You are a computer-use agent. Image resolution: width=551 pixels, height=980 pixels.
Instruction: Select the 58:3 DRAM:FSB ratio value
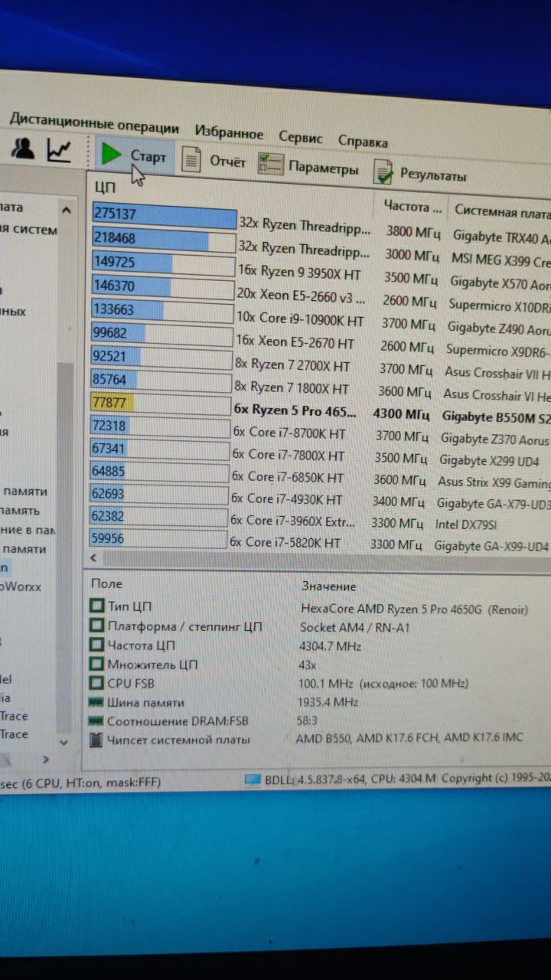coord(308,720)
